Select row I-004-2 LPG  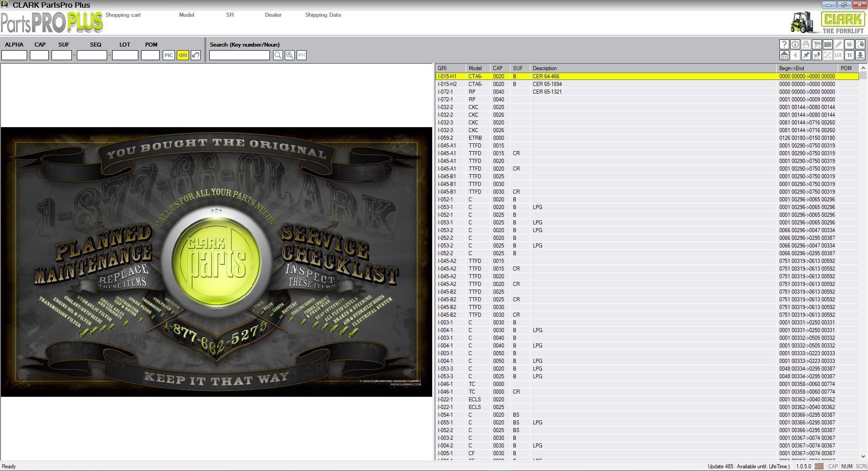[647, 446]
